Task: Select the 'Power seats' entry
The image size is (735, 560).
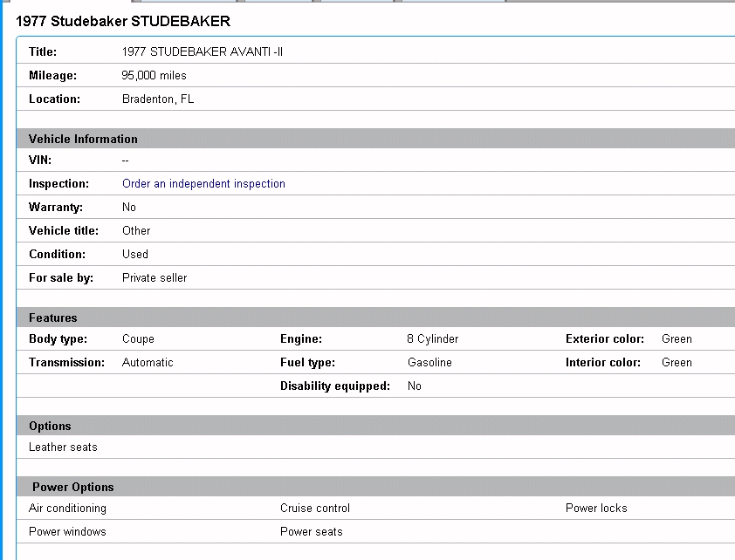Action: 312,531
